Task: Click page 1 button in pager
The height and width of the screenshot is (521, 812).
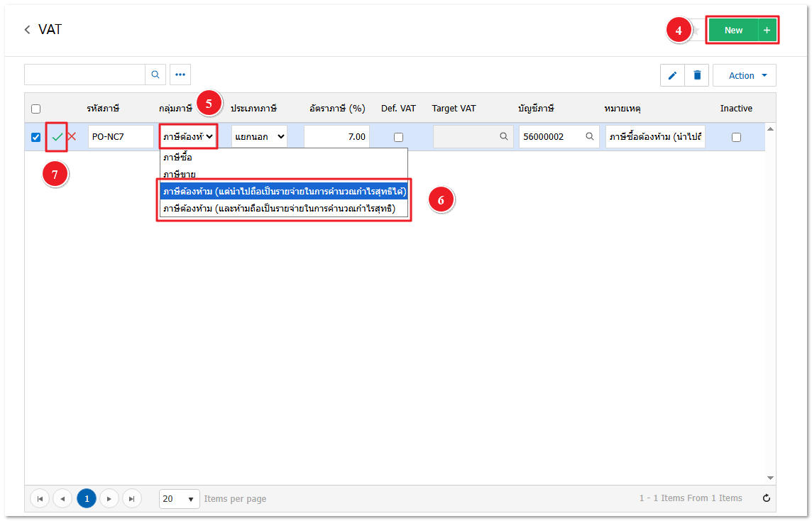Action: [x=87, y=498]
